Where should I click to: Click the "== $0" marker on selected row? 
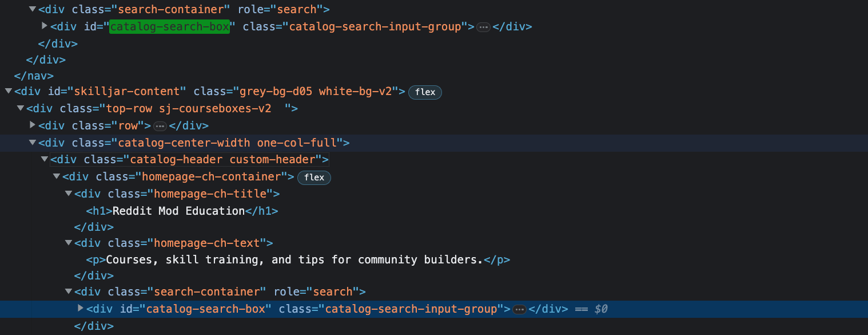coord(591,309)
